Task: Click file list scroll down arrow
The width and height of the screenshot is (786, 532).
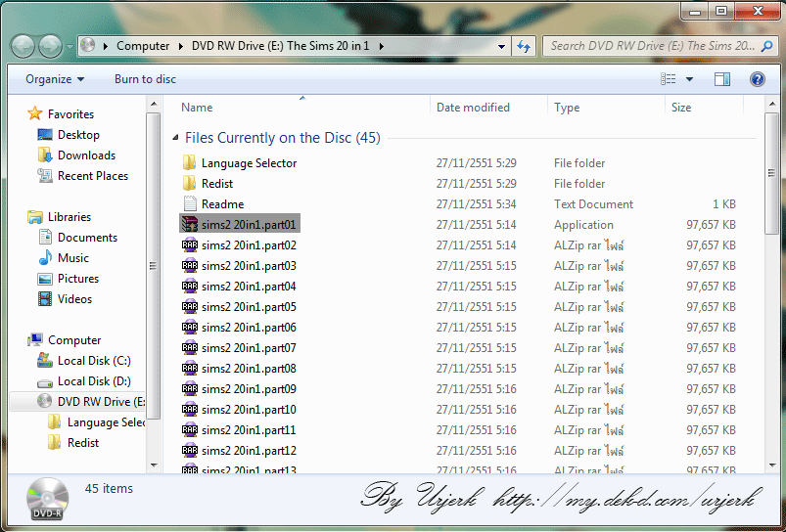Action: (771, 465)
